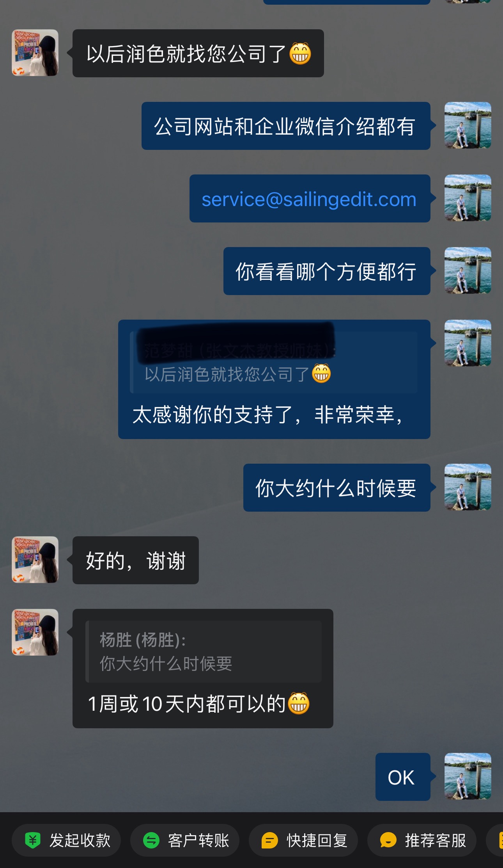The image size is (503, 868).
Task: Tap the sender avatar next to OK message
Action: click(468, 776)
